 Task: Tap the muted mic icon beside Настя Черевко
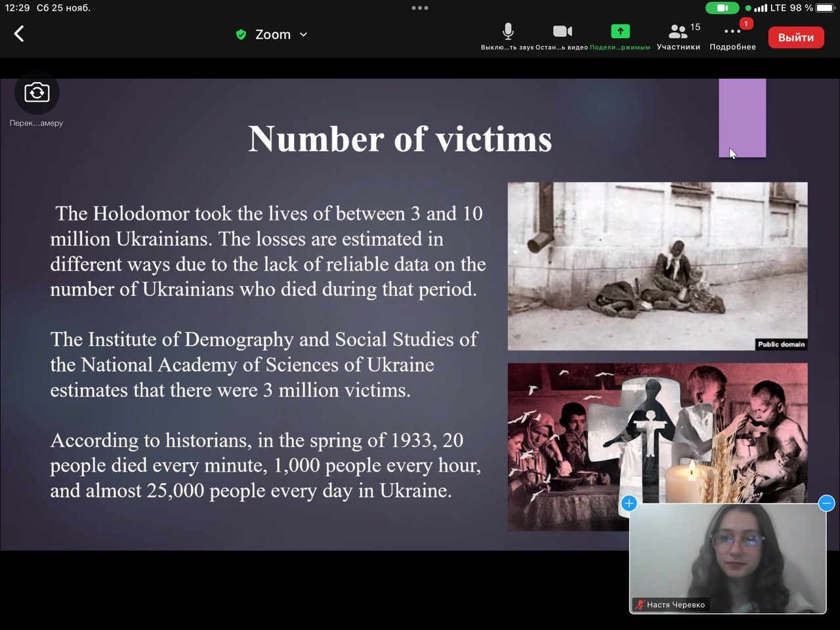(x=640, y=604)
